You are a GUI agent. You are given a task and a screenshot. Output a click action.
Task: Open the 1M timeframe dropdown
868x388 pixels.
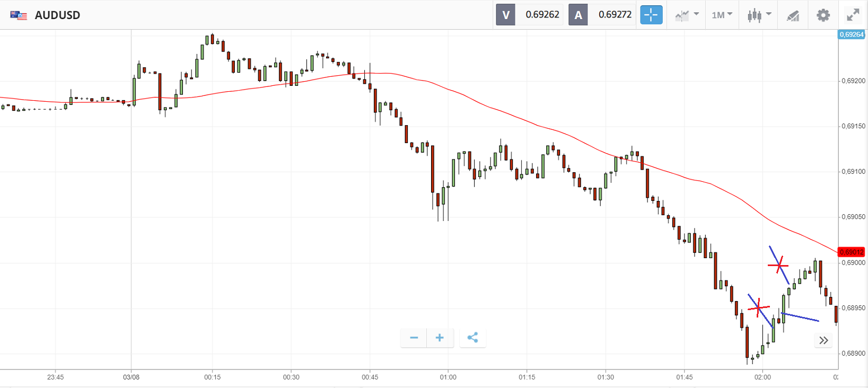[722, 15]
